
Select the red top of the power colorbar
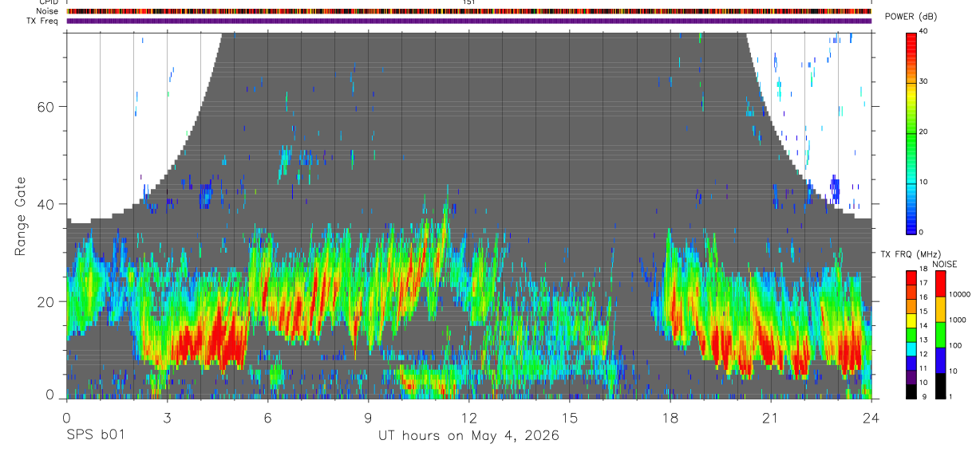911,37
